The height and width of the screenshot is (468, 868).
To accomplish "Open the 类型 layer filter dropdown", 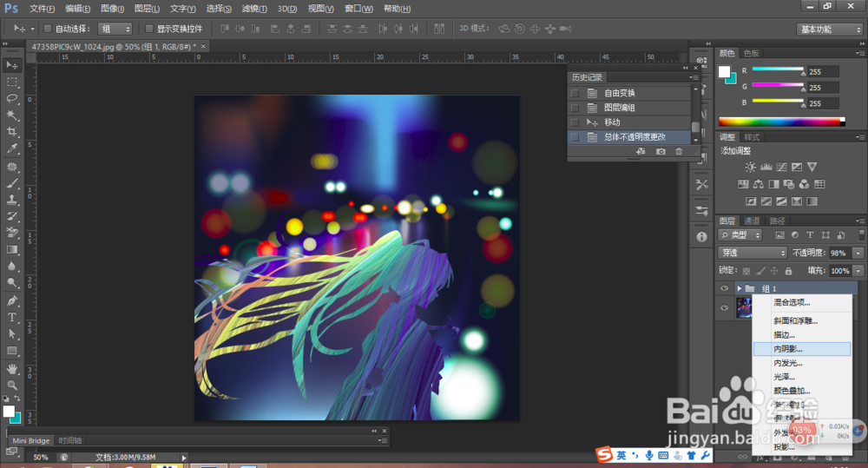I will (x=740, y=234).
